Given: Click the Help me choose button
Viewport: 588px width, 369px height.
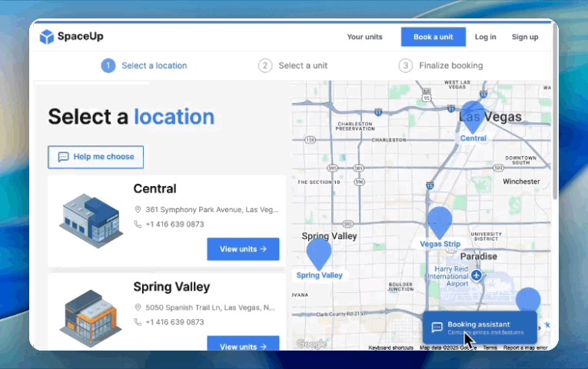Looking at the screenshot, I should click(x=95, y=157).
